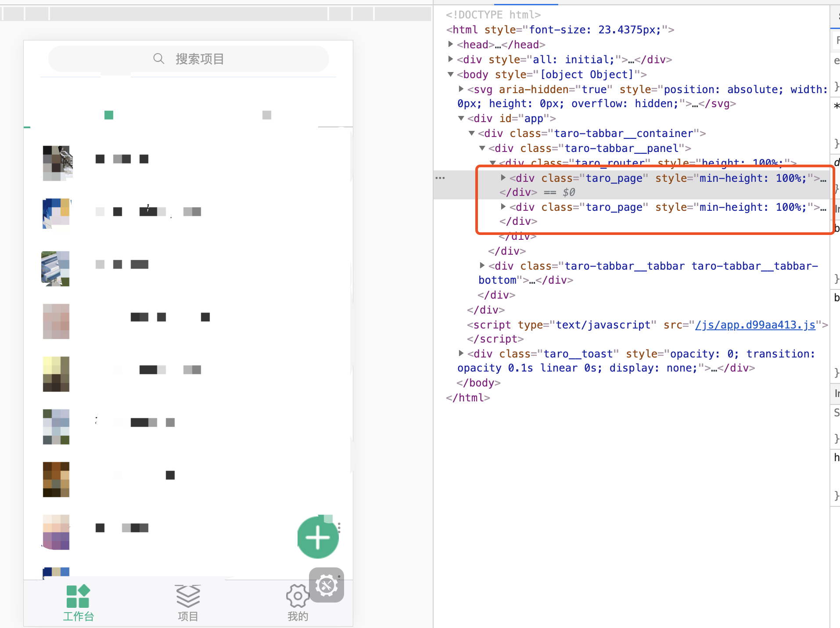Click the ellipsis beside the selected DOM row

(x=440, y=178)
